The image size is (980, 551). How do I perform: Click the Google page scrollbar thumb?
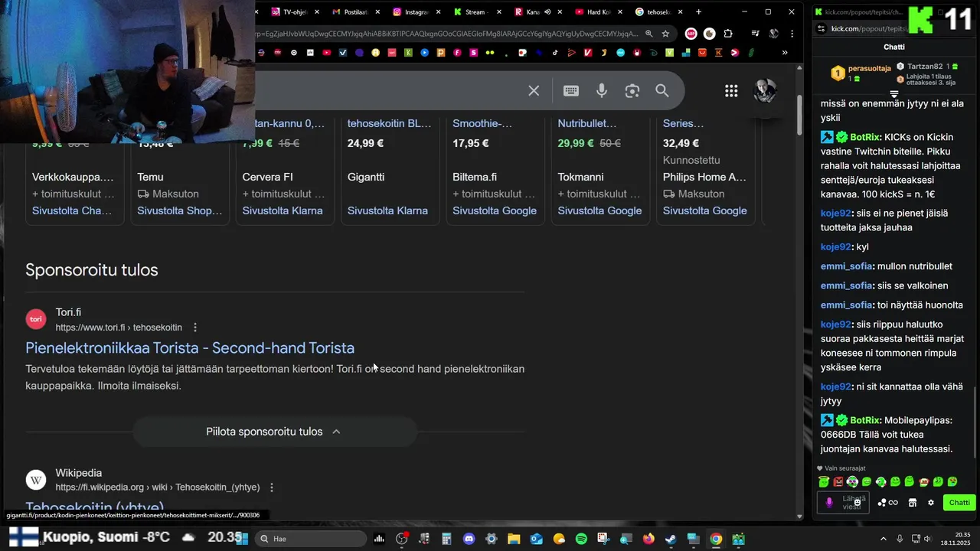[799, 113]
